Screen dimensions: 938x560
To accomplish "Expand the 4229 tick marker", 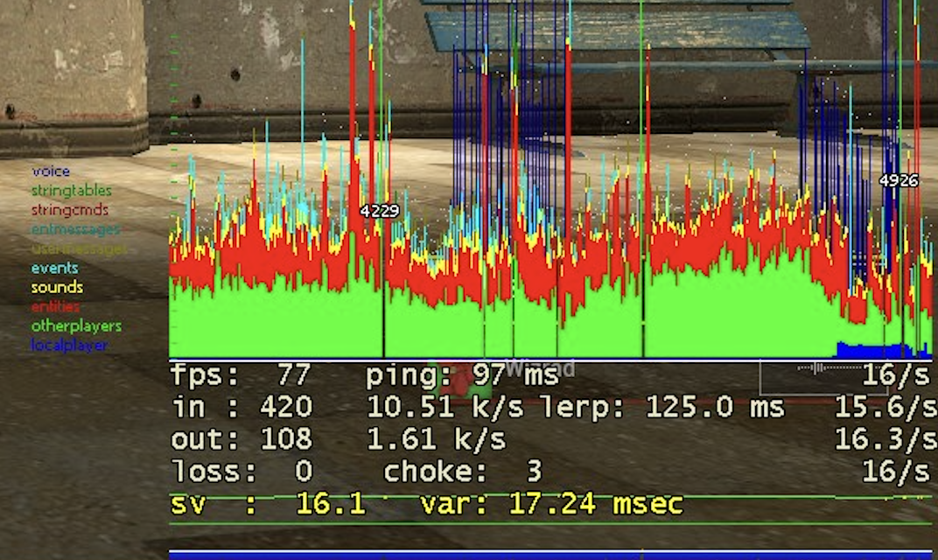I will pos(379,210).
